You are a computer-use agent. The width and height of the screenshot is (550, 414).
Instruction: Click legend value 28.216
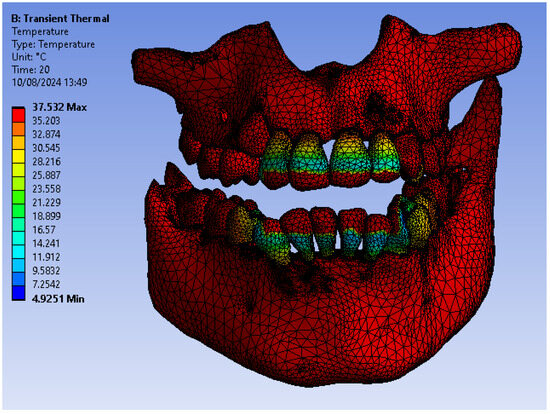[46, 162]
